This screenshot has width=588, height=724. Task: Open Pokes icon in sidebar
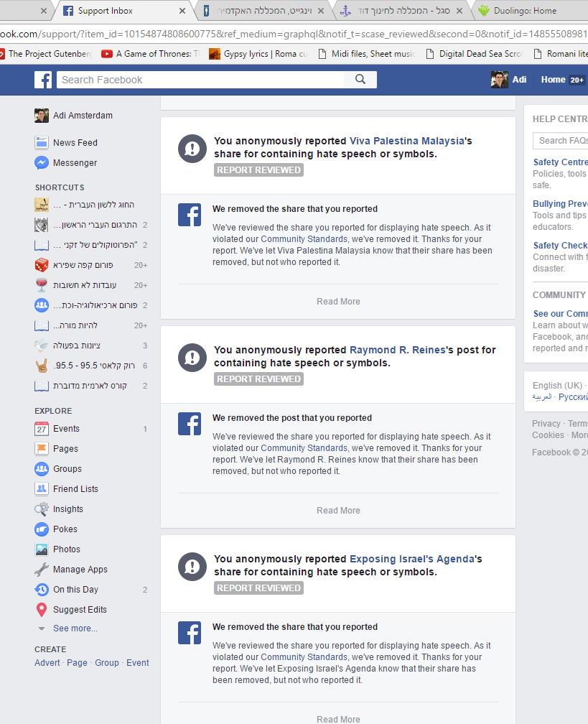[x=42, y=529]
